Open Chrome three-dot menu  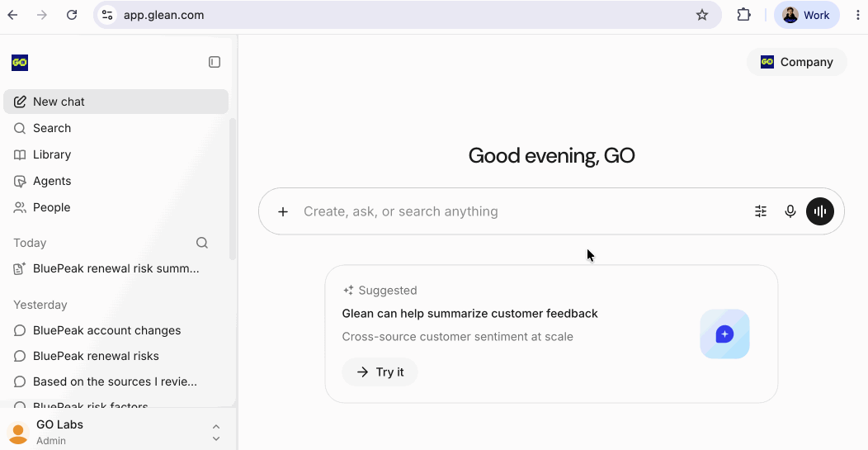pos(857,15)
